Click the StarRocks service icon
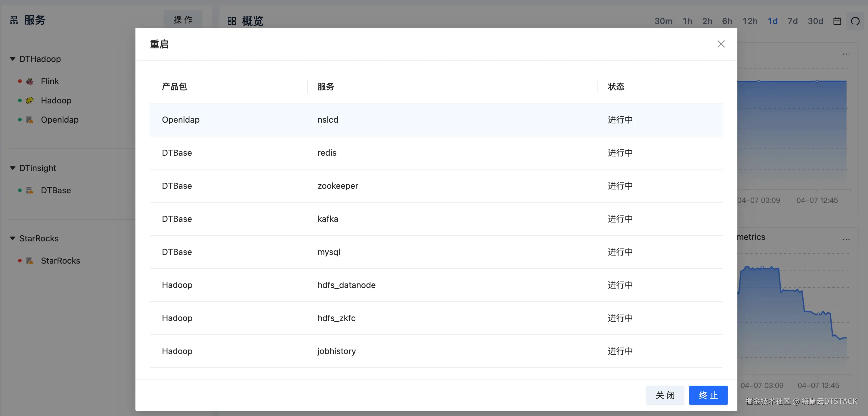Viewport: 868px width, 416px height. pyautogui.click(x=30, y=261)
